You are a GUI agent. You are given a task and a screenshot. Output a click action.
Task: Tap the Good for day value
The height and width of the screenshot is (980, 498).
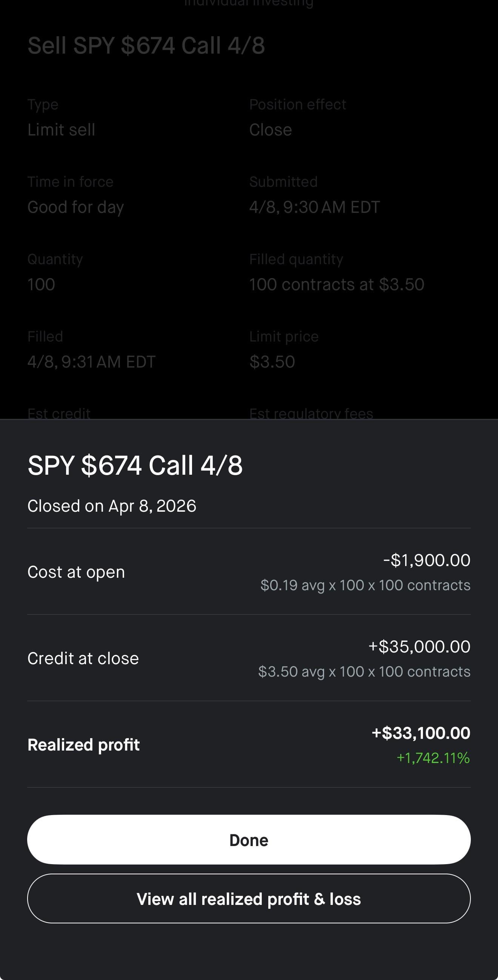(76, 207)
